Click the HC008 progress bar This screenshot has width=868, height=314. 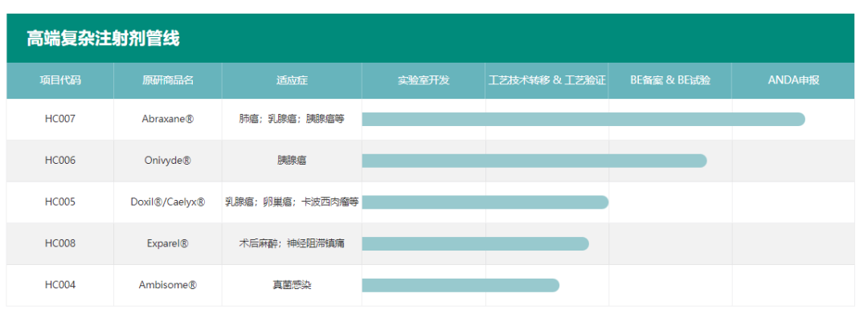tap(476, 243)
